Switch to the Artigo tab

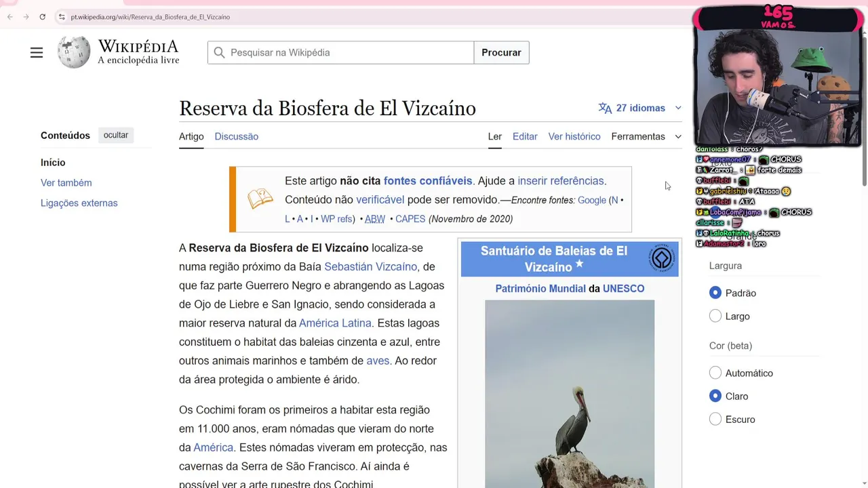click(x=191, y=136)
